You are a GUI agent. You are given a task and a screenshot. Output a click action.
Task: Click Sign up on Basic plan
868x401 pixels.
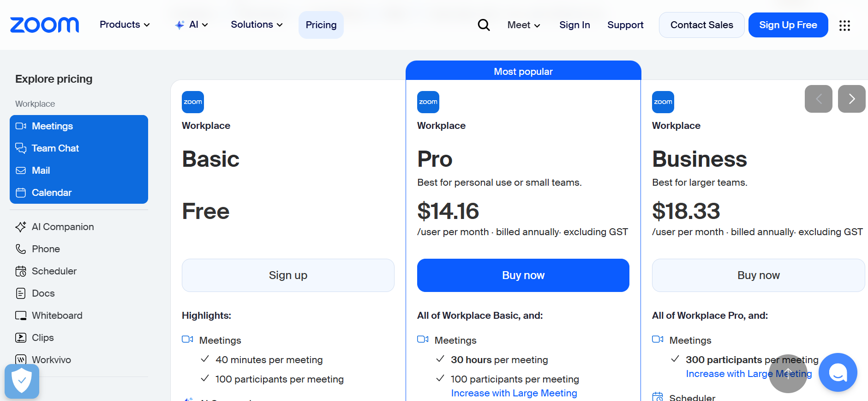[x=288, y=275]
